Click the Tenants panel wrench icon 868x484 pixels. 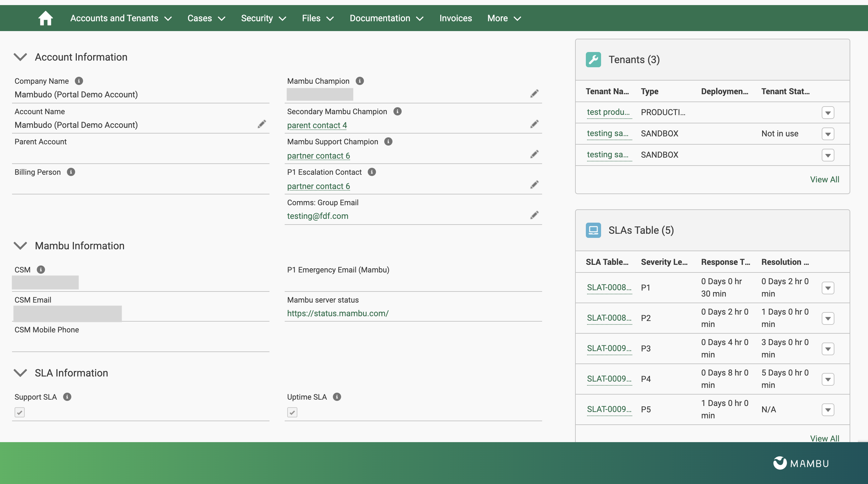tap(593, 60)
